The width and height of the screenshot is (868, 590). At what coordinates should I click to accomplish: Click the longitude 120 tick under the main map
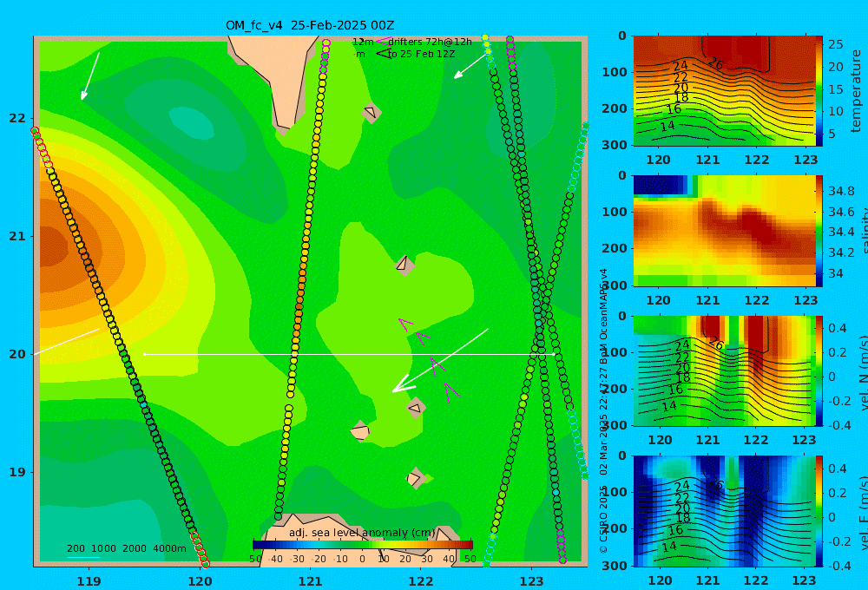(x=200, y=581)
